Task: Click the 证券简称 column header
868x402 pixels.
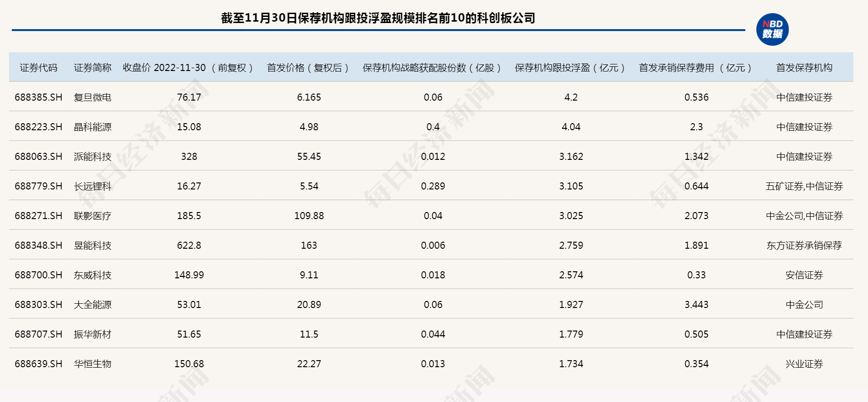Action: tap(93, 68)
